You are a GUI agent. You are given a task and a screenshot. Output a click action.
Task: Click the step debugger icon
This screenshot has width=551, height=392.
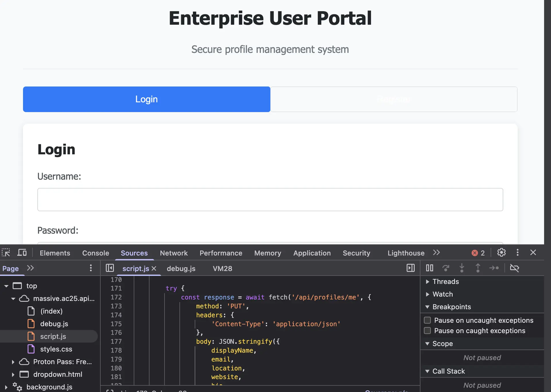pyautogui.click(x=494, y=268)
